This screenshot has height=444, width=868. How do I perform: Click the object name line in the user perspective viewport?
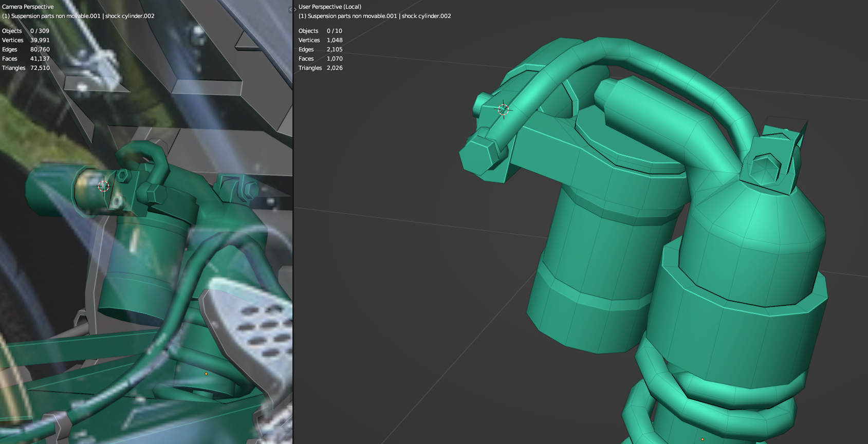[375, 16]
